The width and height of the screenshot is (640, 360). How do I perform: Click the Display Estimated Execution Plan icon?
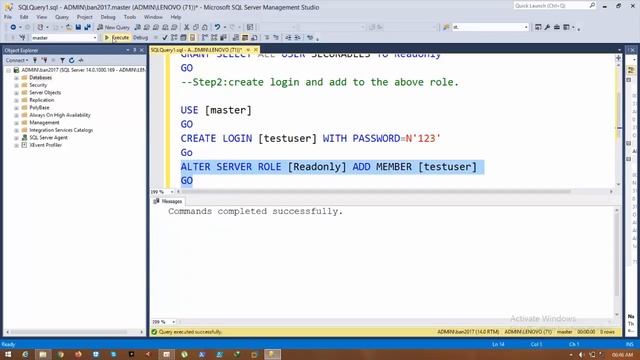pos(174,38)
